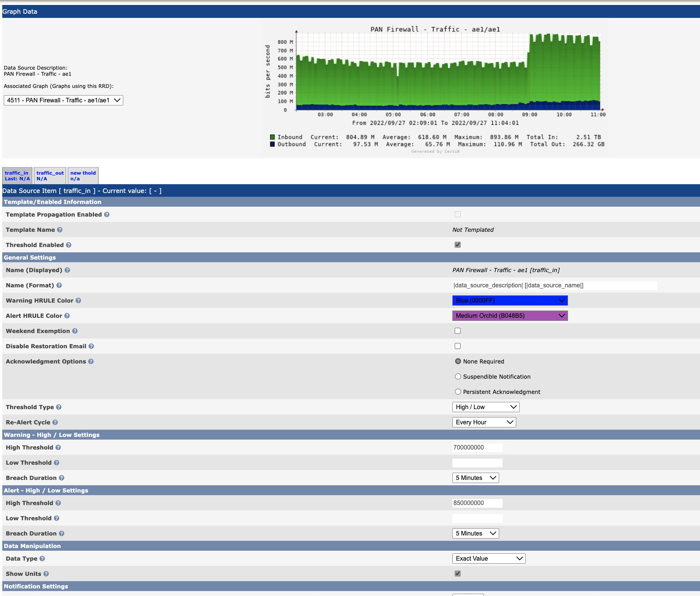Click the General Settings section header
Screen dimensions: 700x596
351,258
